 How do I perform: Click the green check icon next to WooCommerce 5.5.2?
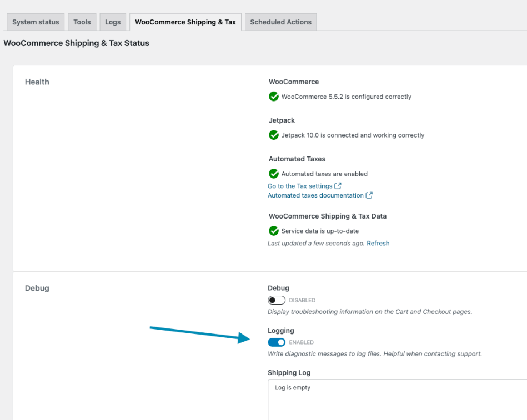(x=274, y=97)
